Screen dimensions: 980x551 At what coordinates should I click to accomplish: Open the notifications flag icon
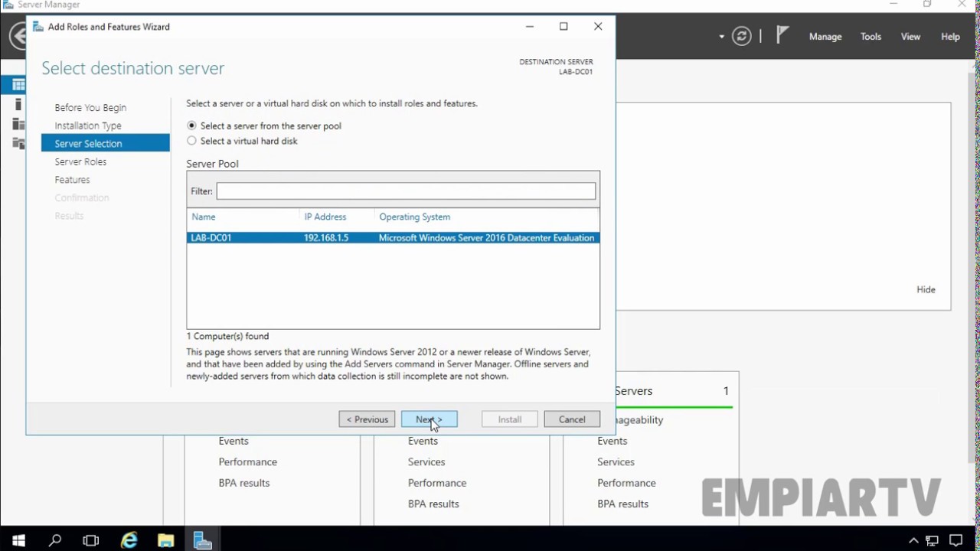[x=782, y=35]
